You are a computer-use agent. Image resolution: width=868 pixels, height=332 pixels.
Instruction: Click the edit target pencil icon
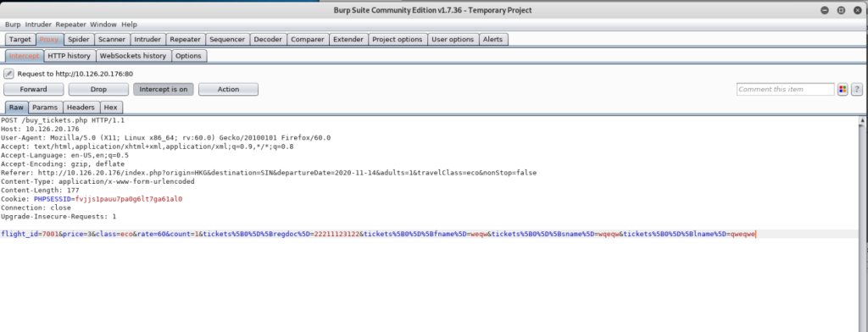point(8,74)
